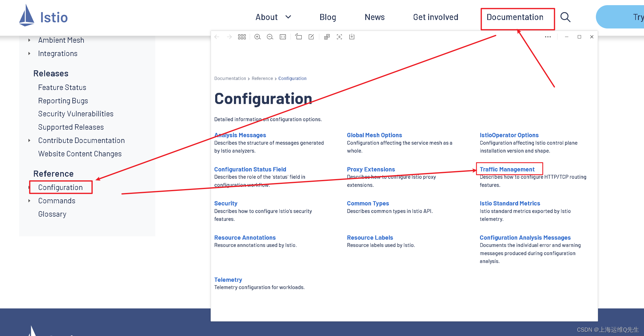Viewport: 644px width, 336px height.
Task: Click Reference in the breadcrumb
Action: (262, 78)
